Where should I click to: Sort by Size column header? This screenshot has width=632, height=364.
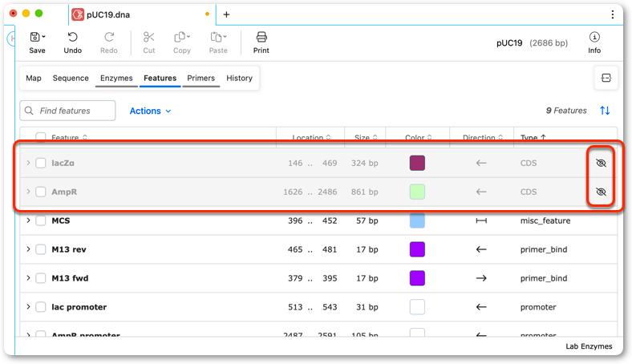[366, 137]
